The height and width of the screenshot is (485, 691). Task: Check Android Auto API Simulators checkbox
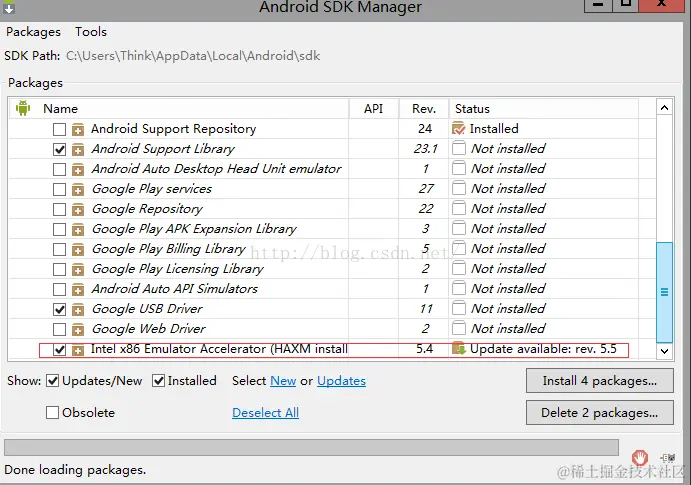pos(59,289)
